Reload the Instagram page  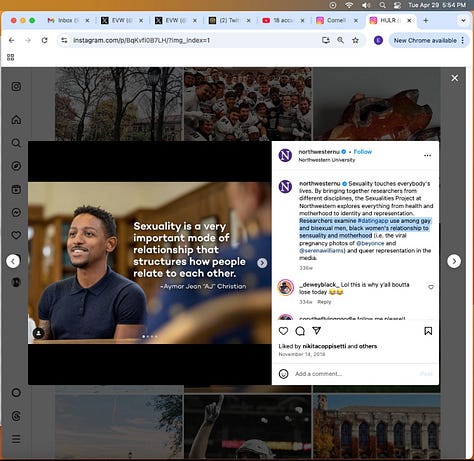[x=44, y=40]
